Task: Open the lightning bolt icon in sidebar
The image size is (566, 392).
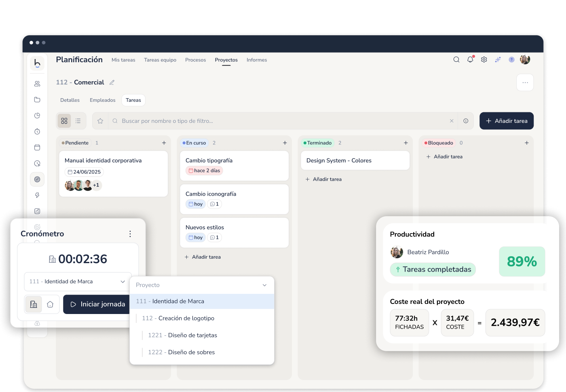Action: [x=37, y=195]
